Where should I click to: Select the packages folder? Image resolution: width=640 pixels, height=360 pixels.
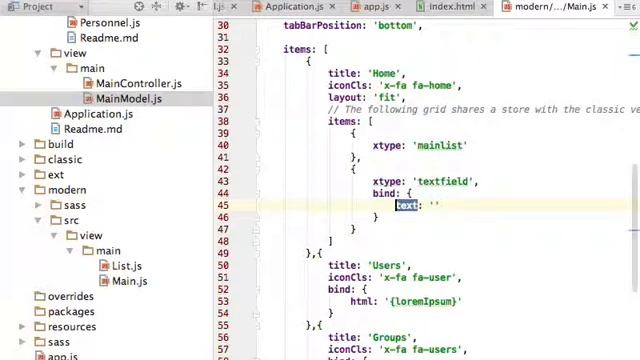click(x=71, y=311)
